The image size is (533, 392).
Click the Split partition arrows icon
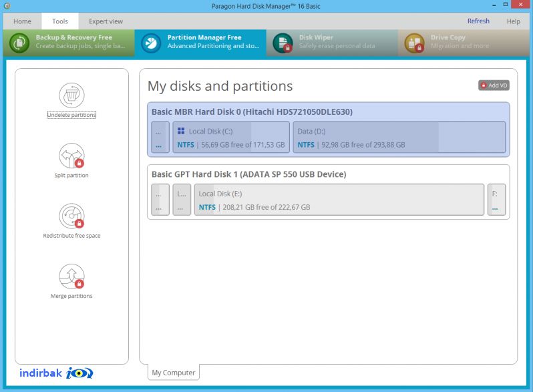click(x=71, y=156)
